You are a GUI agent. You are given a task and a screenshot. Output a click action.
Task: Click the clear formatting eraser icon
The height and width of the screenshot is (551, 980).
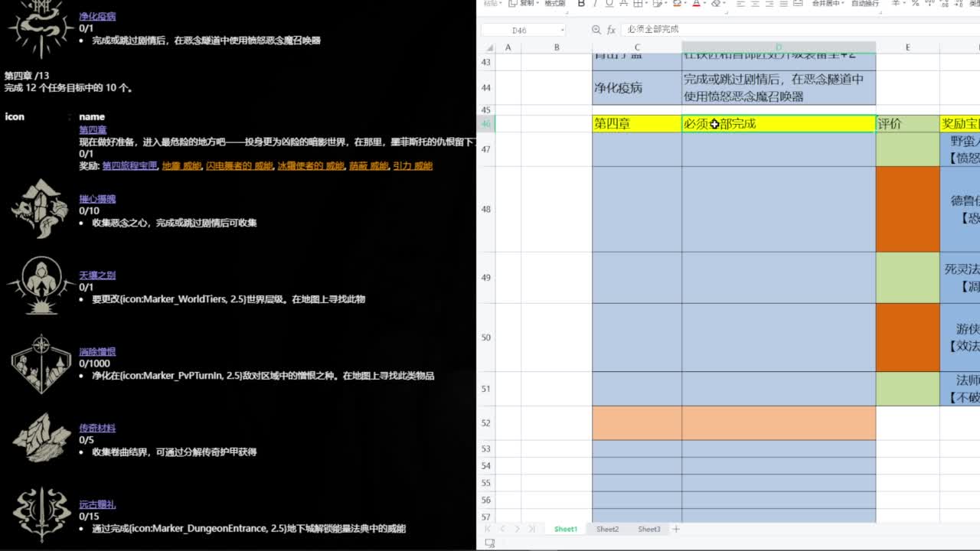pyautogui.click(x=716, y=3)
